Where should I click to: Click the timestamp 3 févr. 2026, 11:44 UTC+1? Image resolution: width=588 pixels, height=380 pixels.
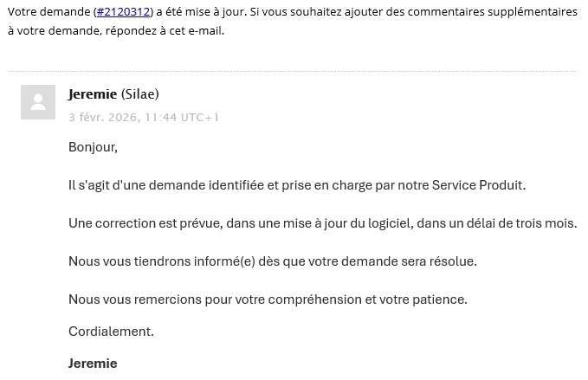(144, 118)
